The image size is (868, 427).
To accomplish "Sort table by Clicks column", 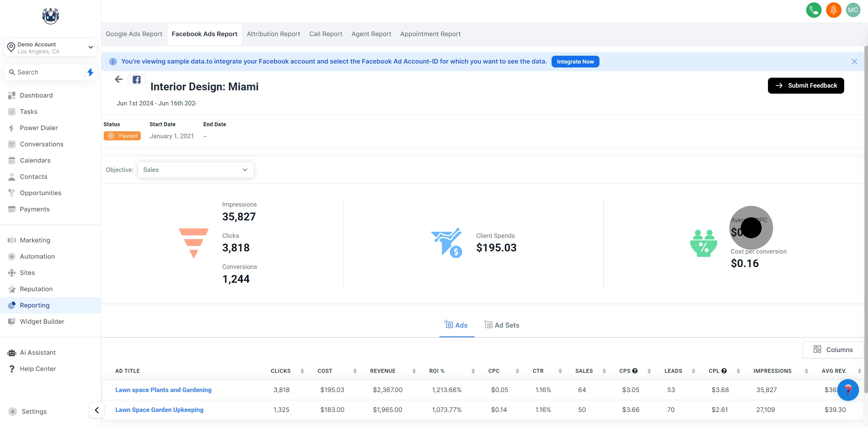I will 302,371.
